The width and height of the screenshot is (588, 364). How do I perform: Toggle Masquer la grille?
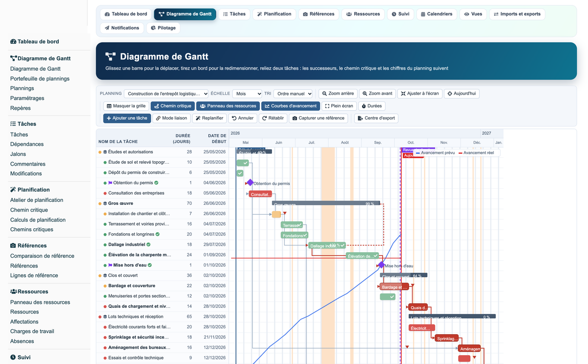[126, 106]
